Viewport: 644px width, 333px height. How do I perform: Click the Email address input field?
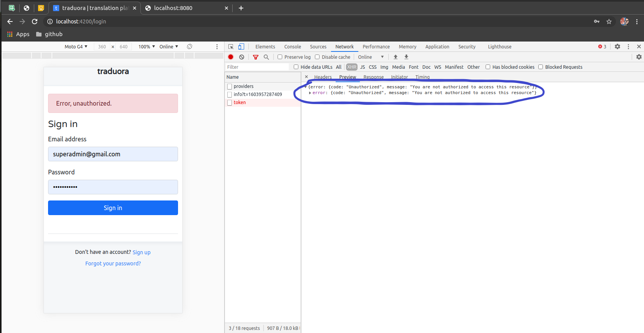coord(113,154)
